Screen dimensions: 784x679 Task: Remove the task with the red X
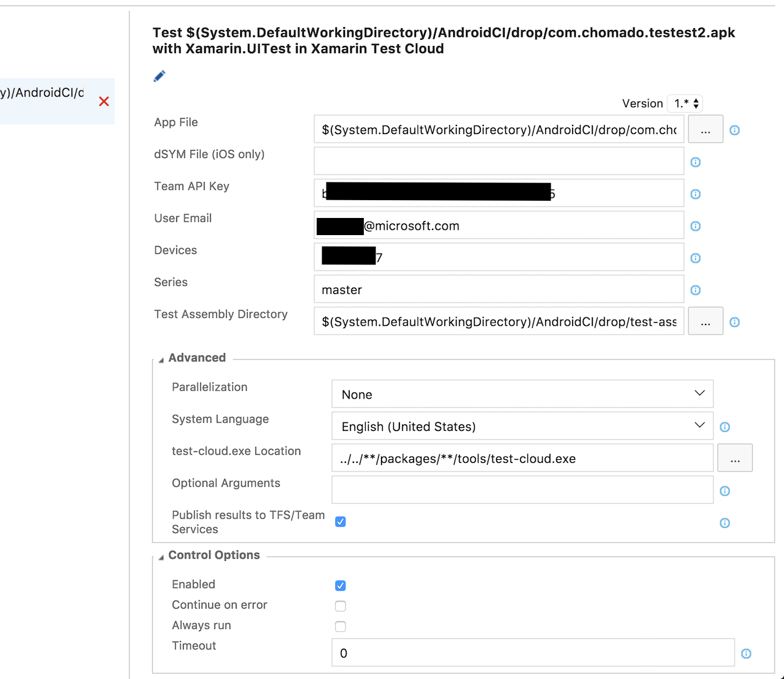click(104, 102)
